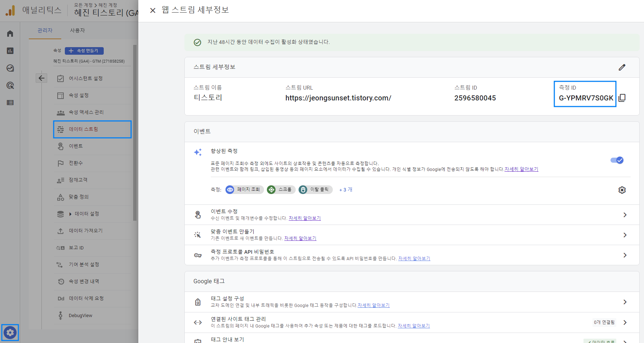
Task: Click the 스크롤 measurement chip
Action: point(281,190)
